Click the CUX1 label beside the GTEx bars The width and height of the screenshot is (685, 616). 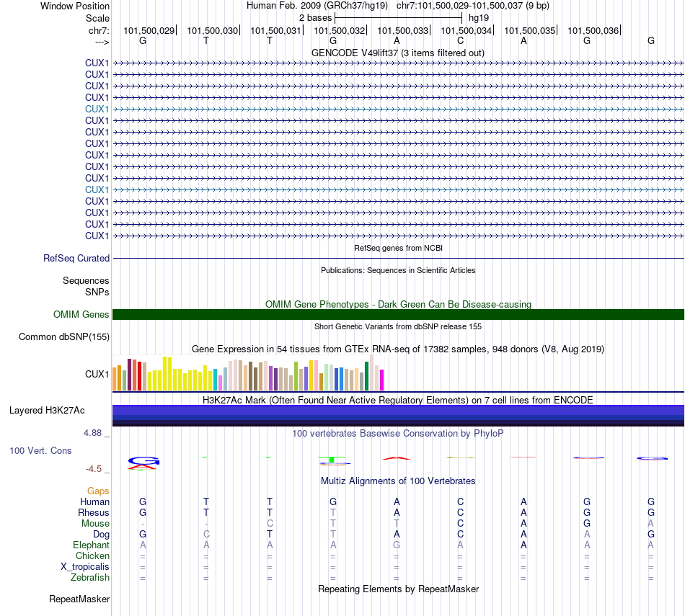[97, 374]
